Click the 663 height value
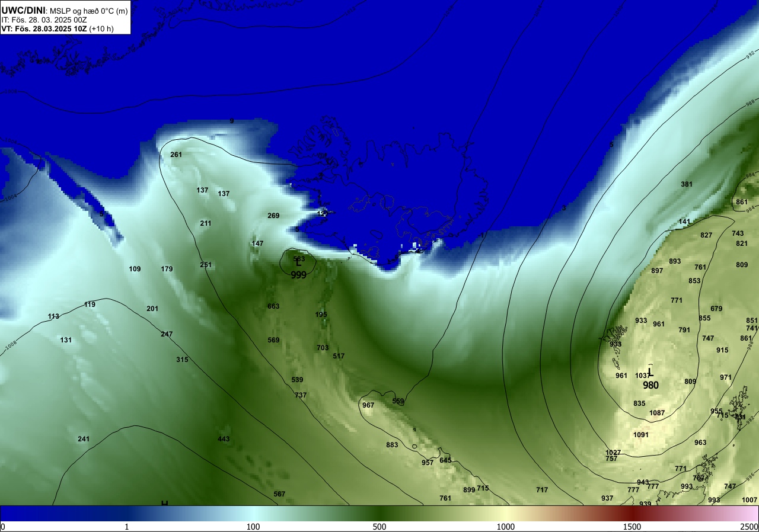The image size is (759, 532). [273, 306]
